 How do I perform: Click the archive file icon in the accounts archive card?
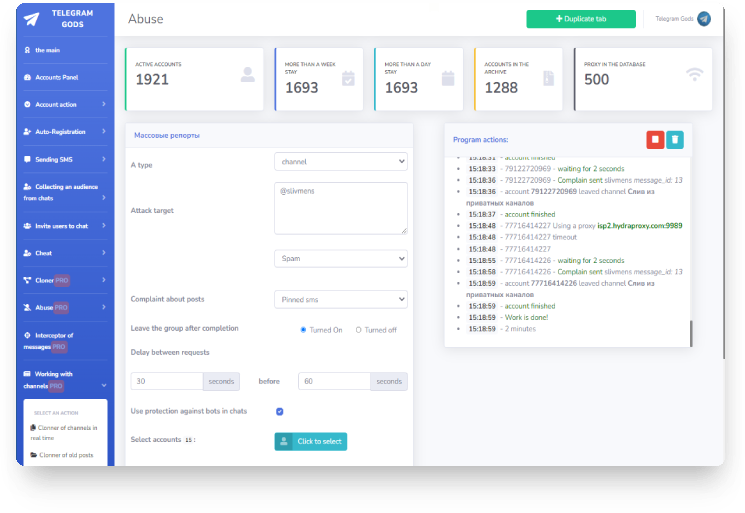tap(548, 78)
